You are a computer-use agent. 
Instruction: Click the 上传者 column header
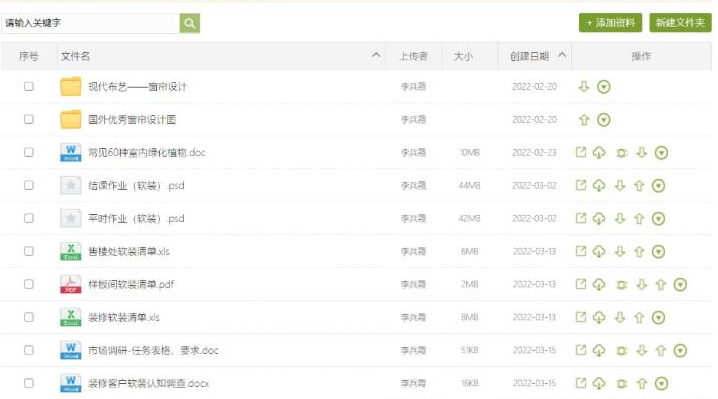pyautogui.click(x=413, y=56)
